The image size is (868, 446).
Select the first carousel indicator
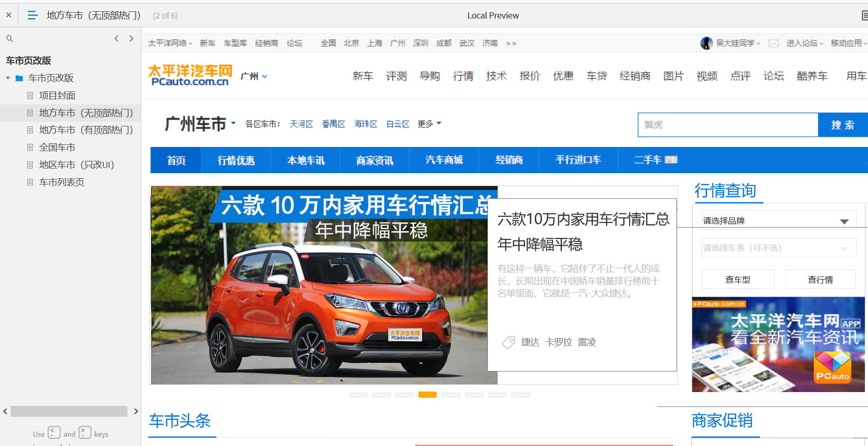[x=358, y=395]
